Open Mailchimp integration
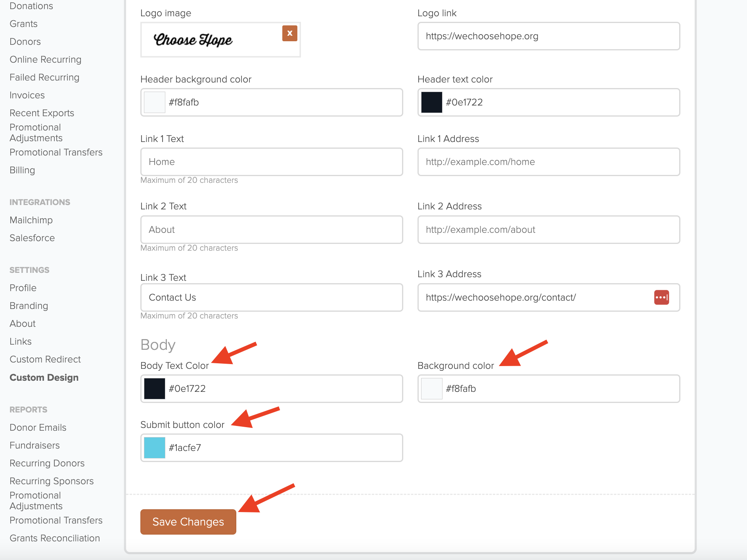 (x=31, y=220)
